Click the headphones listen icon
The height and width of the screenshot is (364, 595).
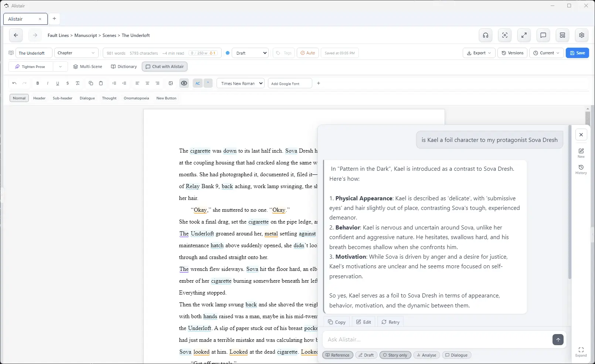[x=486, y=35]
